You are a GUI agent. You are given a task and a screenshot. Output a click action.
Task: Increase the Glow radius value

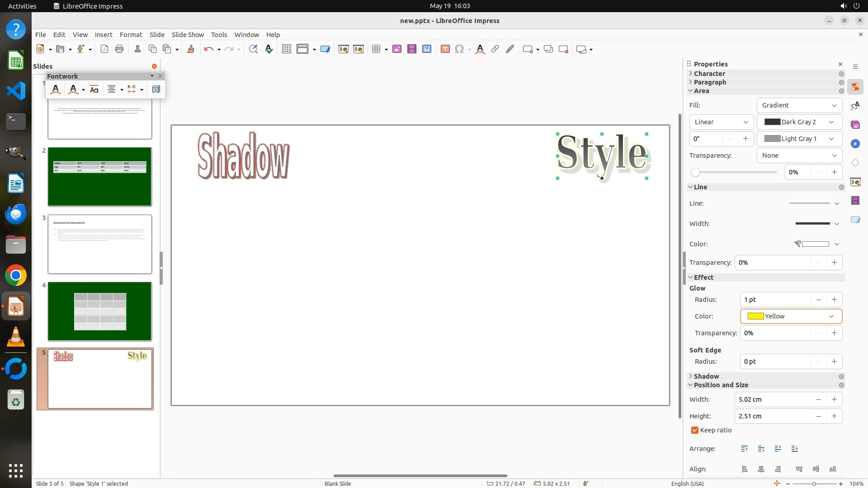click(x=834, y=300)
